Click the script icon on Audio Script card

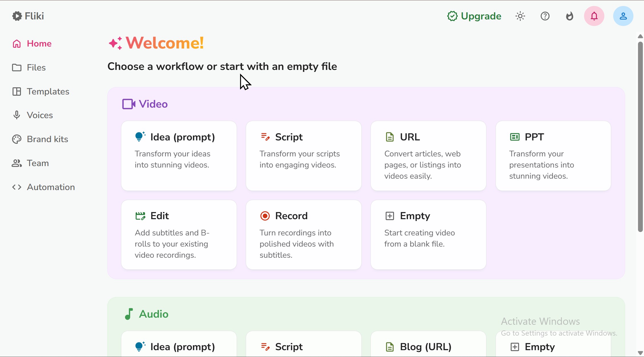(x=265, y=347)
